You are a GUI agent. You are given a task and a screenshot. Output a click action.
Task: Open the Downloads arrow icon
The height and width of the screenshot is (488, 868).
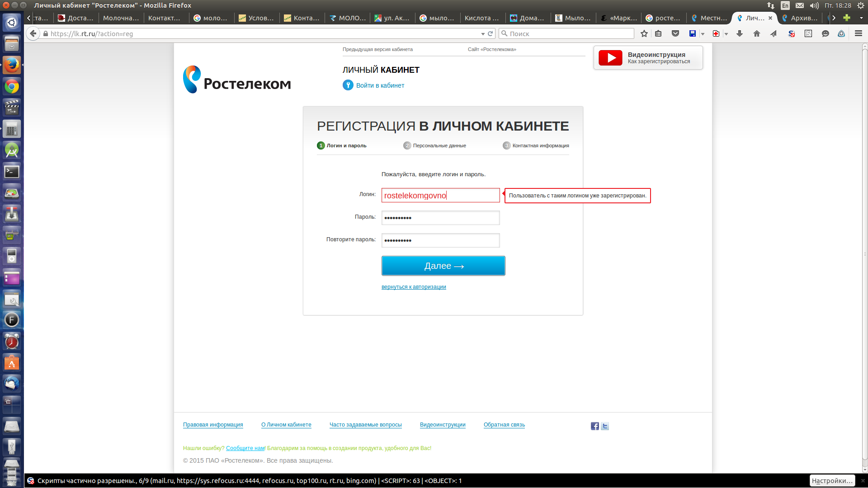[740, 33]
